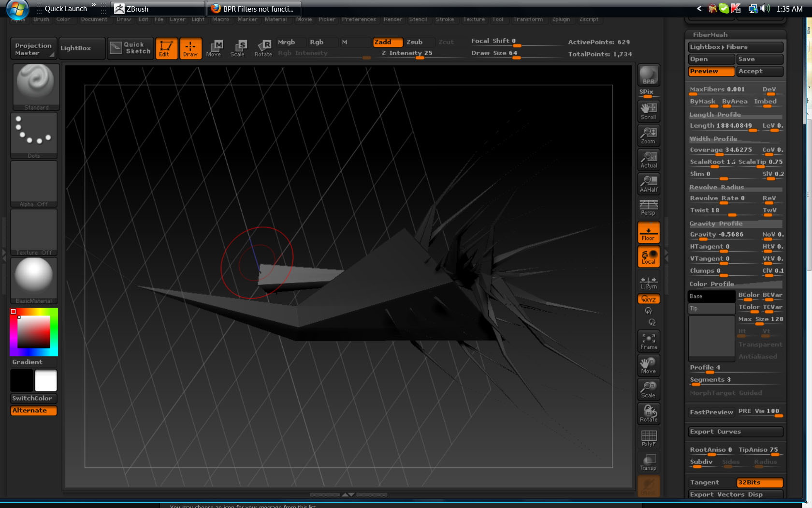This screenshot has width=812, height=508.
Task: Collapse the FiberMesh panel header
Action: coord(710,35)
